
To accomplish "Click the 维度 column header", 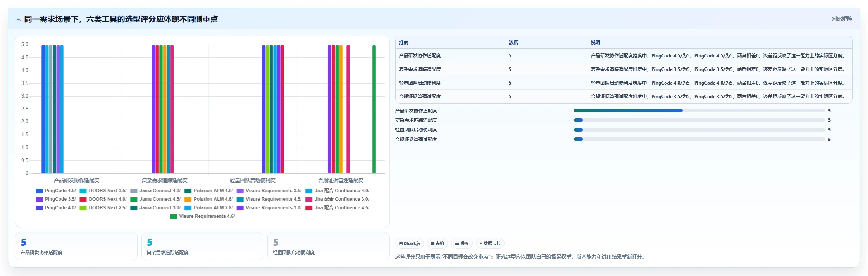I will click(x=403, y=43).
